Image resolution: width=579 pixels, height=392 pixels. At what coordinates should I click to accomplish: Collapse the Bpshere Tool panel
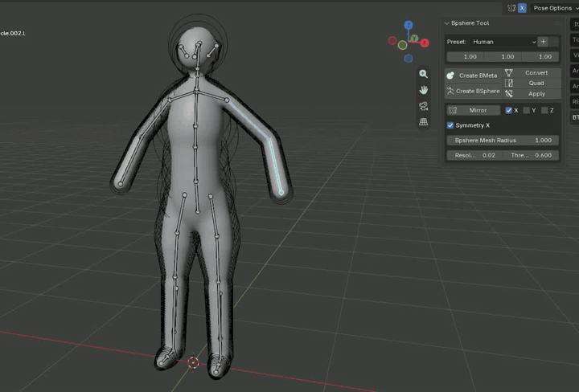click(447, 23)
